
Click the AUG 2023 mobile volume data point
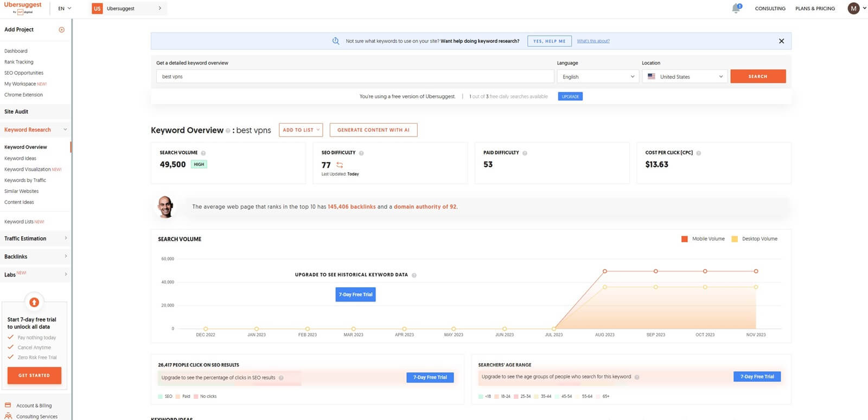[605, 271]
